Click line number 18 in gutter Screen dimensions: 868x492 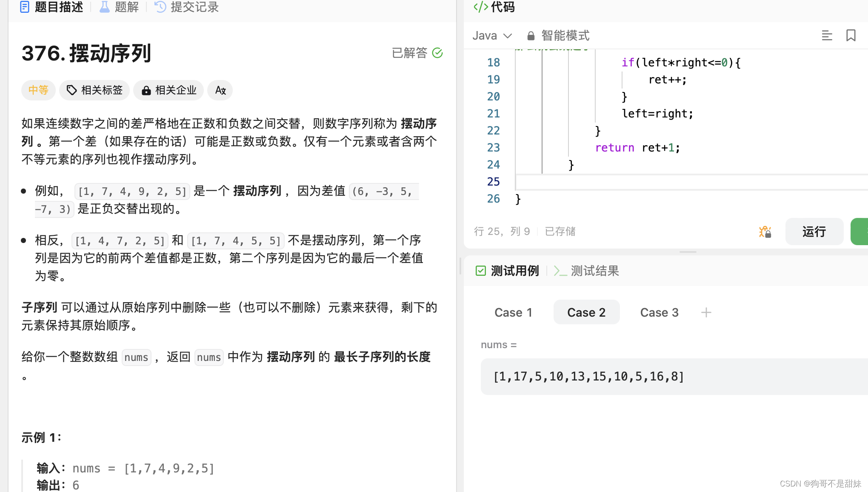[x=494, y=63]
